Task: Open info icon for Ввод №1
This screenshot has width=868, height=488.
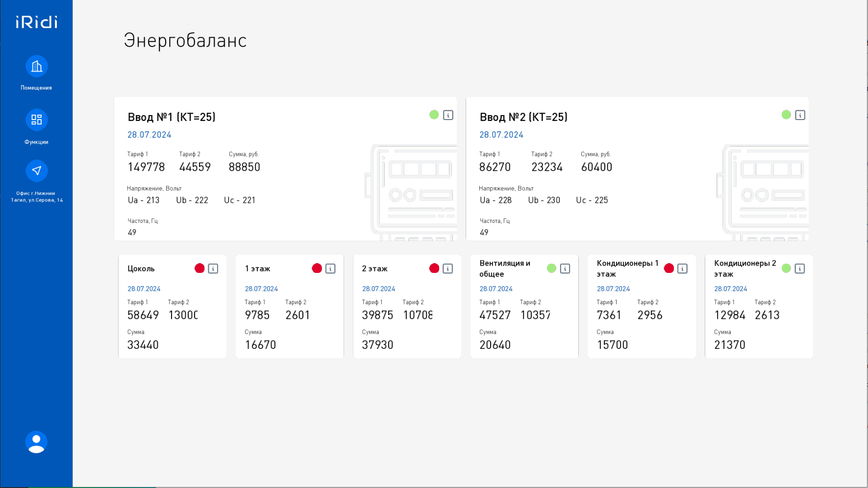Action: (448, 115)
